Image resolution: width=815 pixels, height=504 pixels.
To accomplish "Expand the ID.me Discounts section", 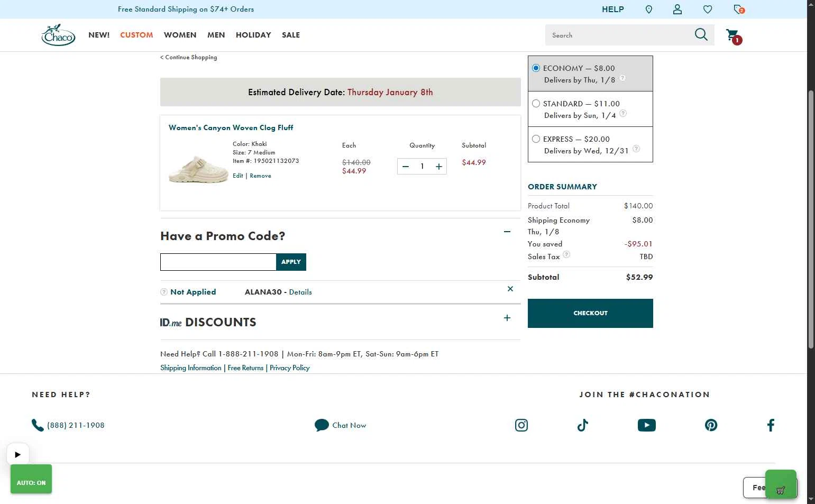I will tap(507, 318).
